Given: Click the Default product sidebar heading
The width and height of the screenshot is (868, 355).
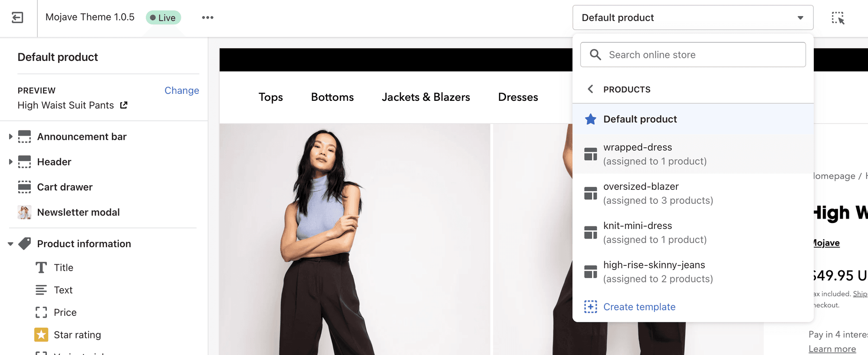Looking at the screenshot, I should (x=58, y=57).
